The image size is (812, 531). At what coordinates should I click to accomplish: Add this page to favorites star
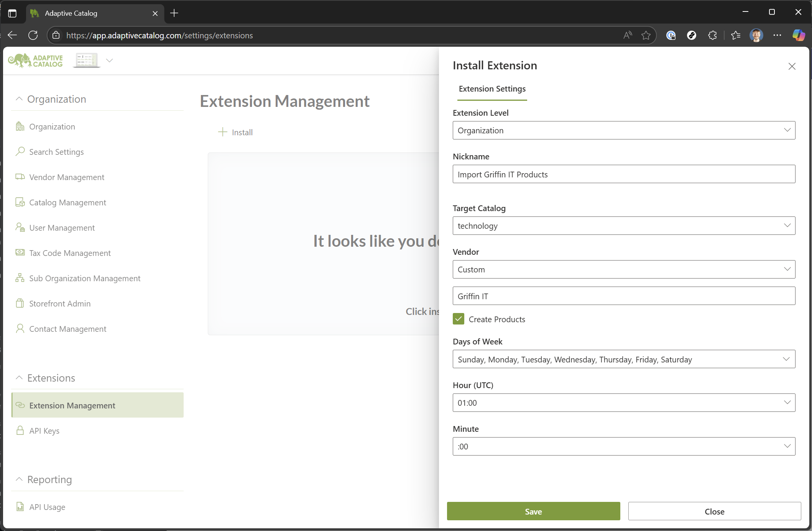[646, 35]
